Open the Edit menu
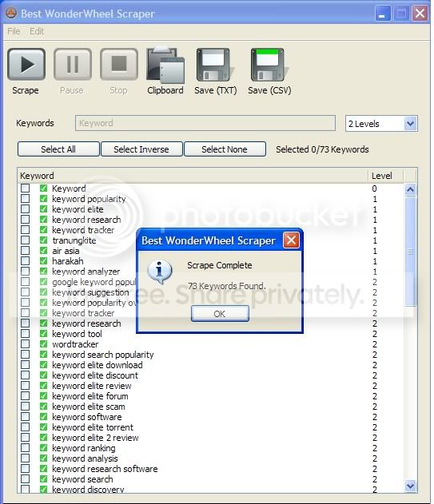 pyautogui.click(x=37, y=31)
